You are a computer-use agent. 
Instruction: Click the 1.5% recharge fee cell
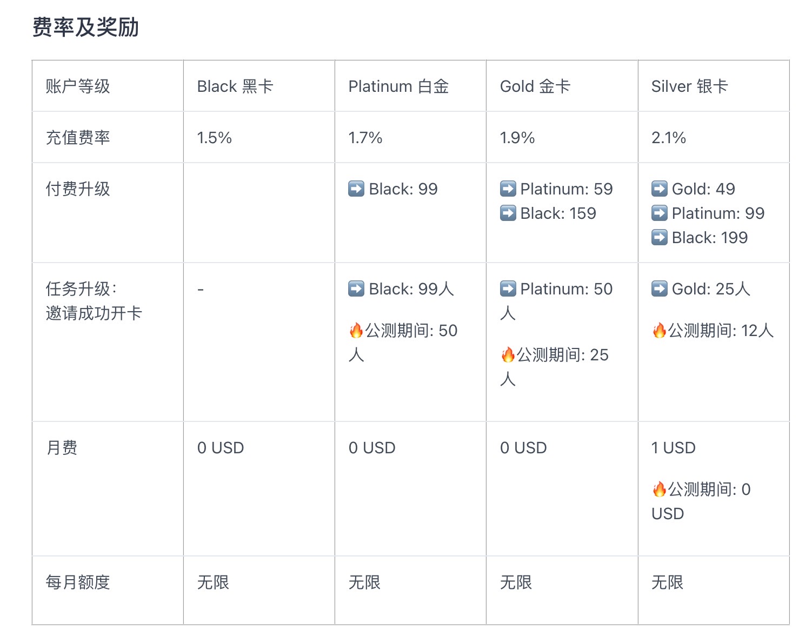pos(215,138)
